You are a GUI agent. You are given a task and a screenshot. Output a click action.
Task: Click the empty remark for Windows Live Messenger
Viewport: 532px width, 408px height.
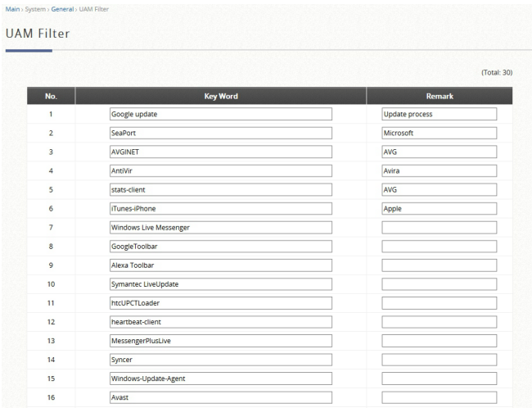pos(440,227)
